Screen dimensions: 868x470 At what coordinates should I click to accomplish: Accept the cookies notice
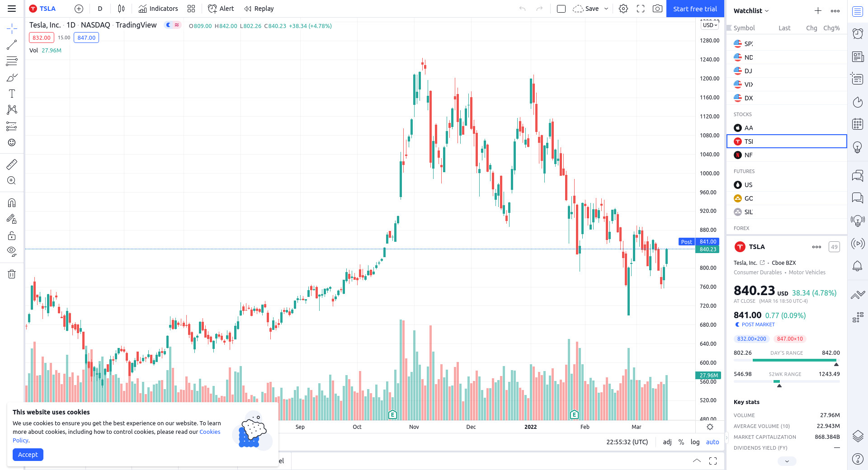point(28,455)
